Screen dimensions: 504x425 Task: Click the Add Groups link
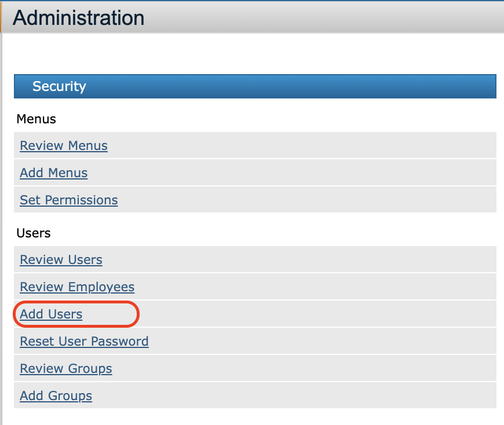pos(56,395)
